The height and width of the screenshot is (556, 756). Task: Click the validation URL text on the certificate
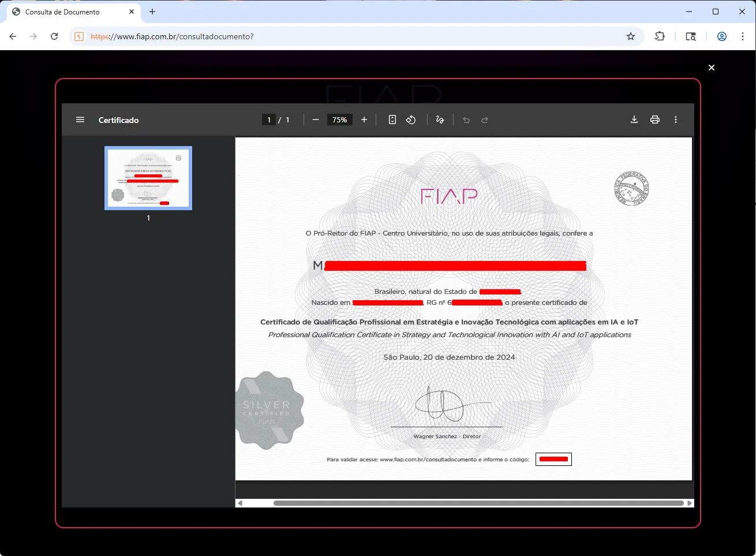(x=428, y=460)
